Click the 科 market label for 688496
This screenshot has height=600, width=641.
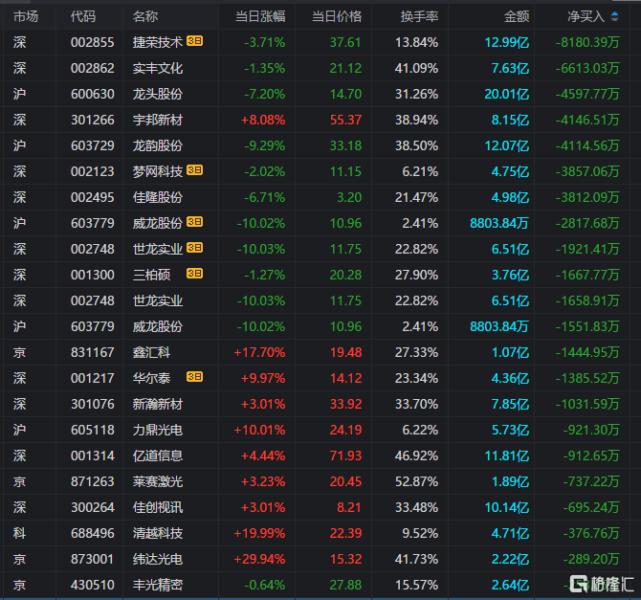click(x=20, y=534)
